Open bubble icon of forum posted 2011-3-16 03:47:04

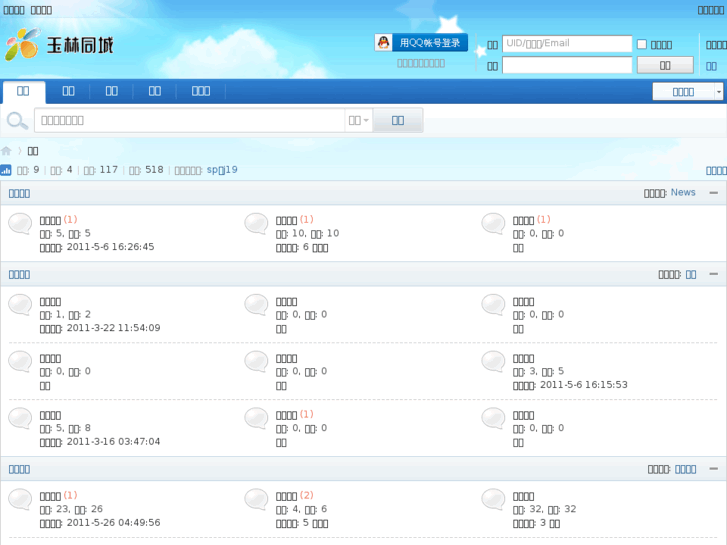20,418
